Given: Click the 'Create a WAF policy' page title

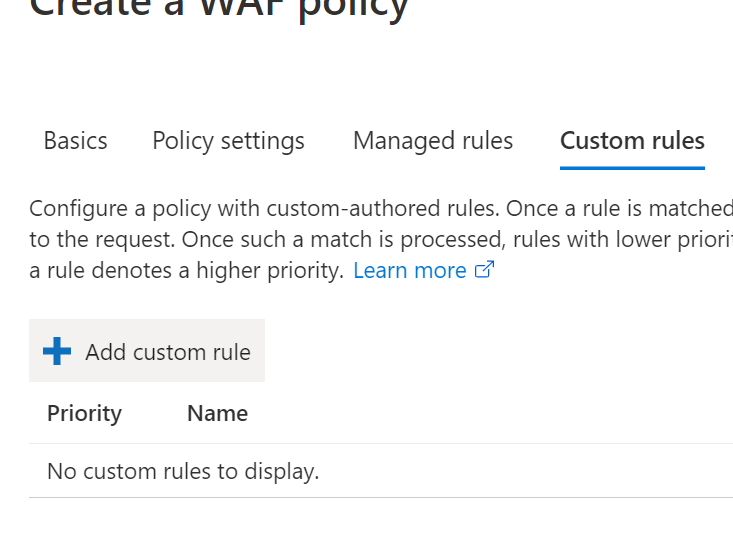Looking at the screenshot, I should tap(219, 8).
